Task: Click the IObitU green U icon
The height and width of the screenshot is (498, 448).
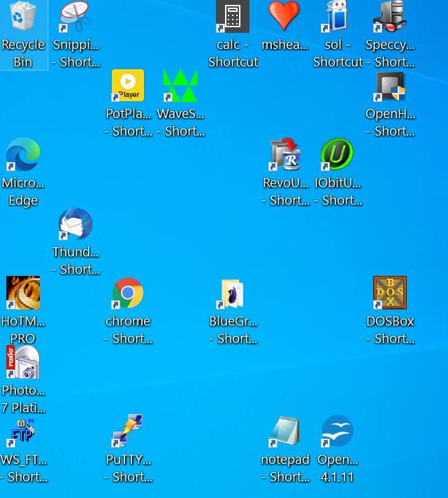Action: tap(337, 154)
